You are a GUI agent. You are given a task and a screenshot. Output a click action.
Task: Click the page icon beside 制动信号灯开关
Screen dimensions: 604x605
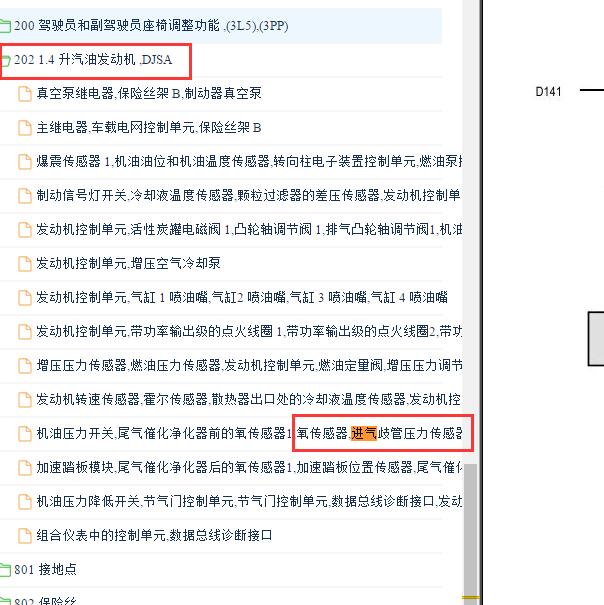click(25, 196)
